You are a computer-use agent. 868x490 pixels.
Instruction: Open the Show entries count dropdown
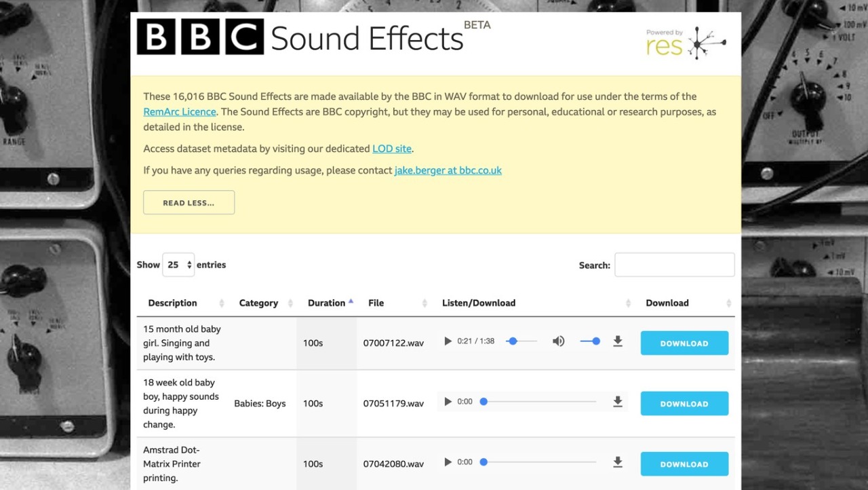point(178,265)
